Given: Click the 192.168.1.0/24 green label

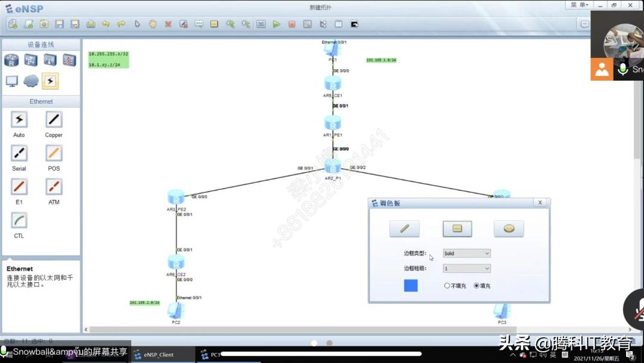Looking at the screenshot, I should tap(381, 60).
